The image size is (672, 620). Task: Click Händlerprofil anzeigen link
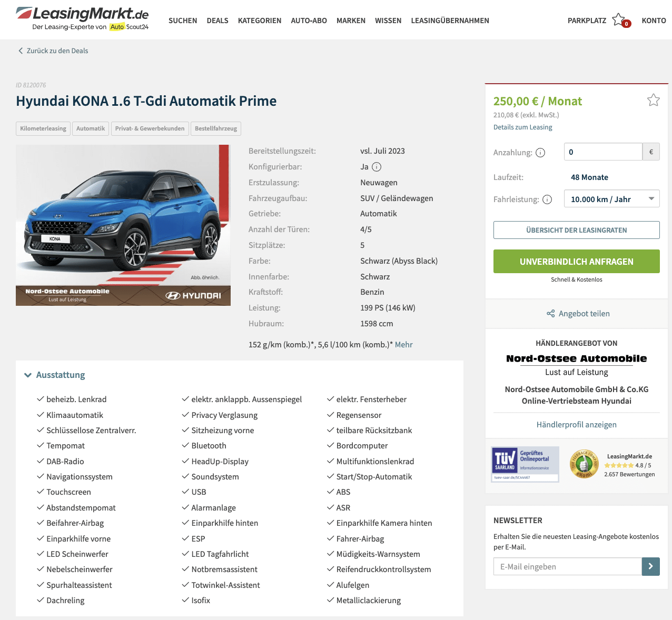(x=577, y=425)
